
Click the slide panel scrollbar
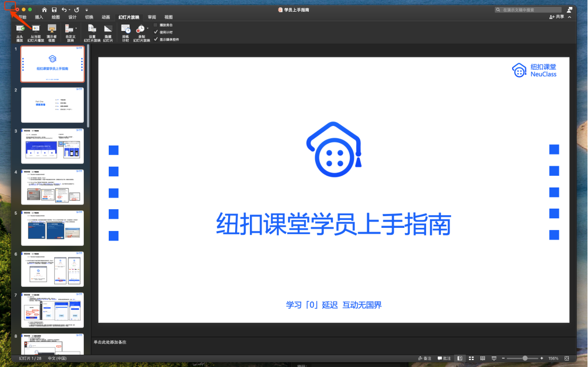[88, 87]
